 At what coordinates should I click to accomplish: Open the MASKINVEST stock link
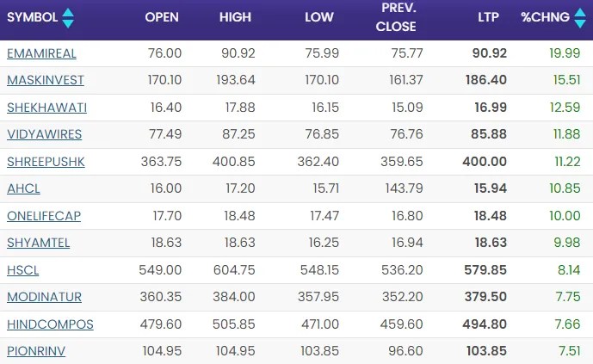44,81
